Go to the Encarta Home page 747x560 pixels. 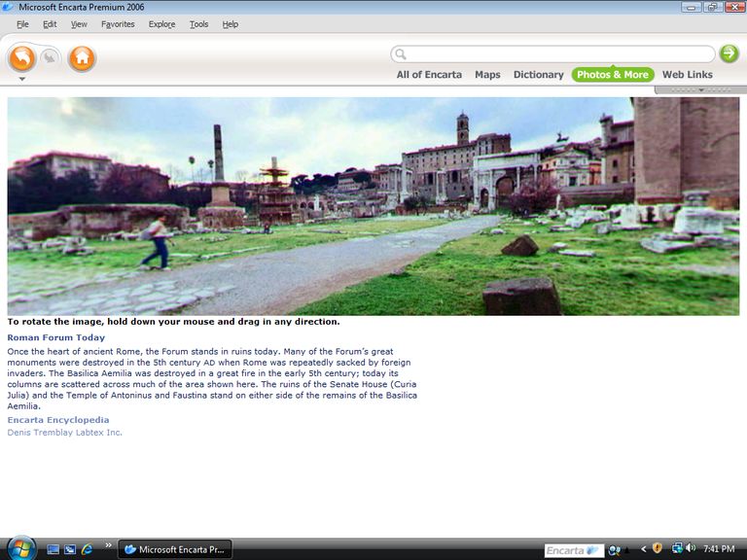83,58
